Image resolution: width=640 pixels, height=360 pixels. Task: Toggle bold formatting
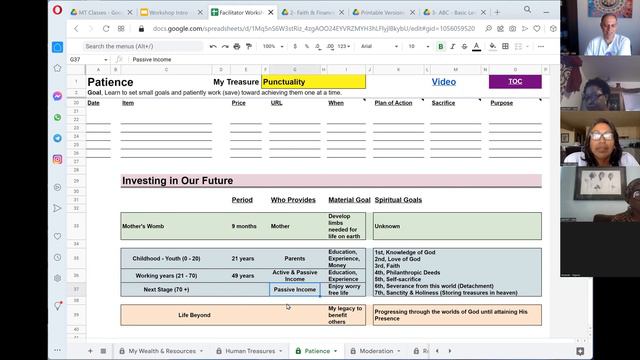pyautogui.click(x=440, y=47)
